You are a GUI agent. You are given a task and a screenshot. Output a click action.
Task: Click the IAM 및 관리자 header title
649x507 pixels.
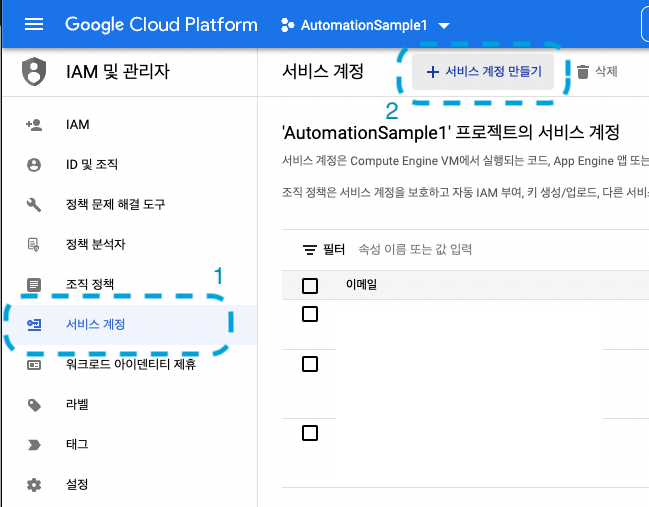point(118,72)
